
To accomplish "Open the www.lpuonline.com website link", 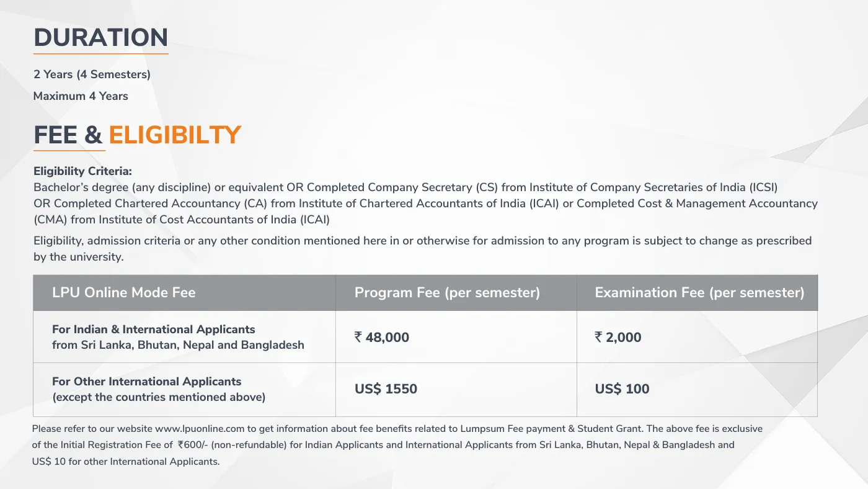I will (x=200, y=429).
